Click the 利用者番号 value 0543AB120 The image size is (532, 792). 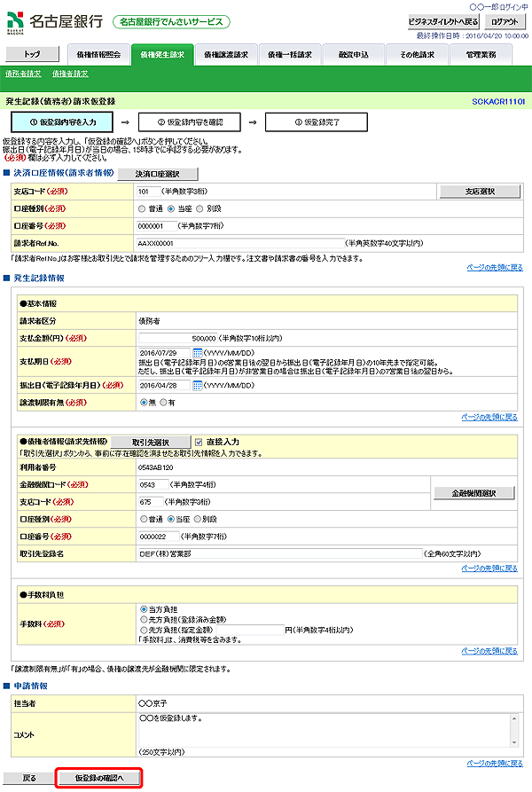point(156,467)
